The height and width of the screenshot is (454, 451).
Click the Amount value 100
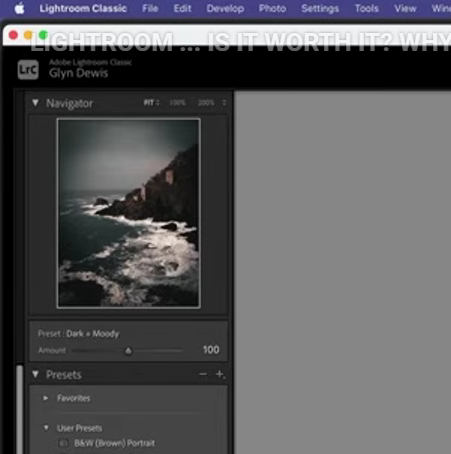pos(211,350)
